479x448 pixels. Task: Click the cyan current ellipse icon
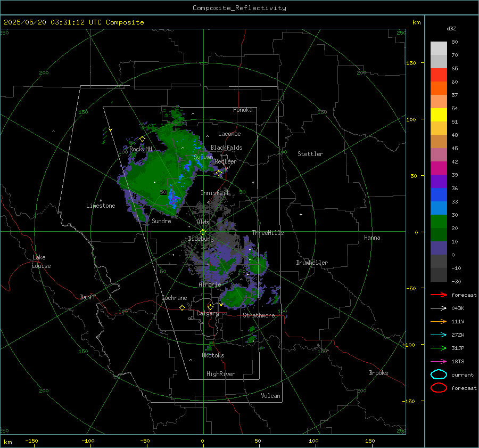pyautogui.click(x=439, y=374)
